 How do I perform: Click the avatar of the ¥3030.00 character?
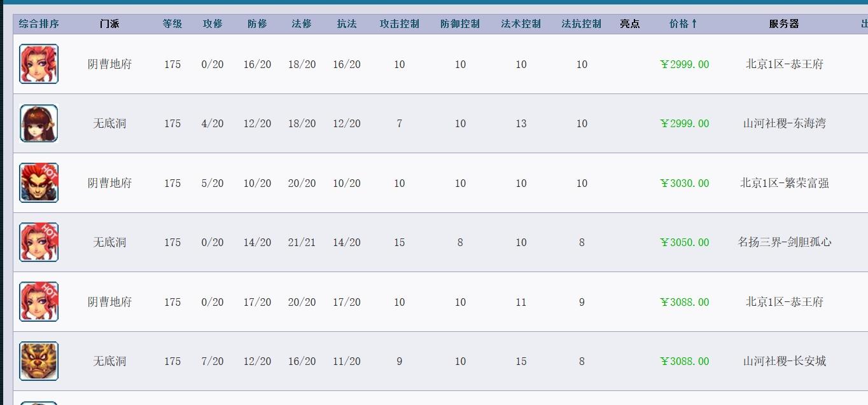tap(39, 183)
